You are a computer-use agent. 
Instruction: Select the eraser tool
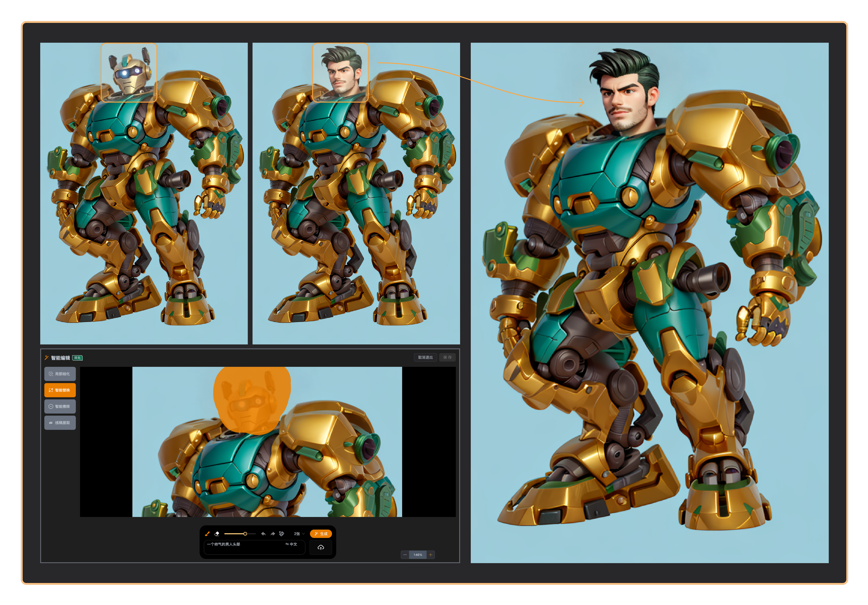(x=217, y=534)
